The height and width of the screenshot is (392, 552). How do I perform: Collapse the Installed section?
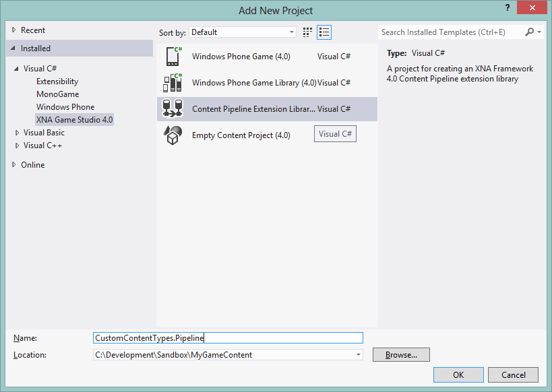coord(13,48)
